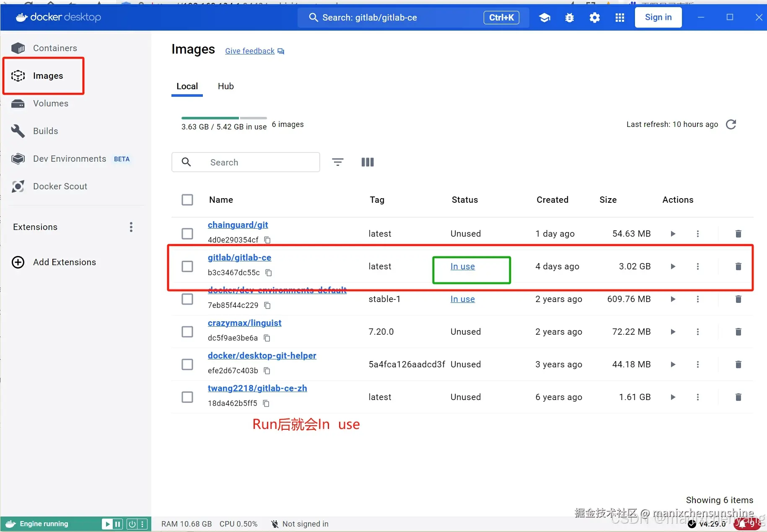Open more actions menu for docker/desktop-git-helper
Image resolution: width=767 pixels, height=532 pixels.
pyautogui.click(x=698, y=364)
